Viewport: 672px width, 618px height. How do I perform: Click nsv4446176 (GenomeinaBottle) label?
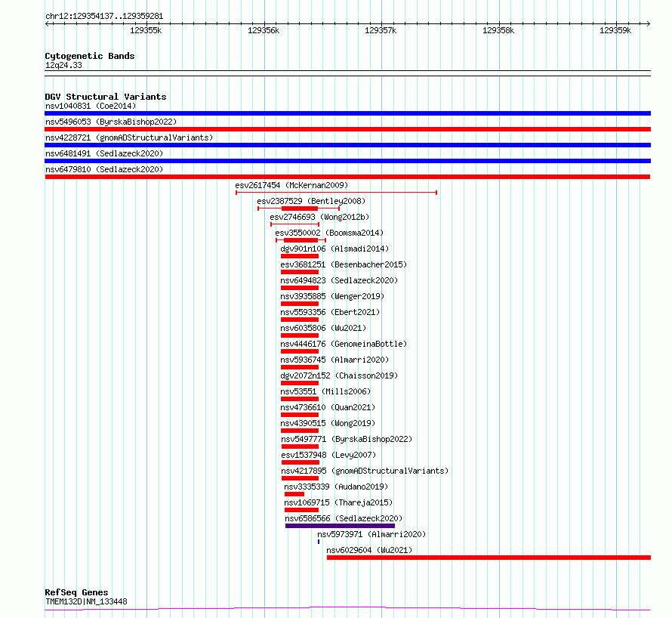(344, 344)
